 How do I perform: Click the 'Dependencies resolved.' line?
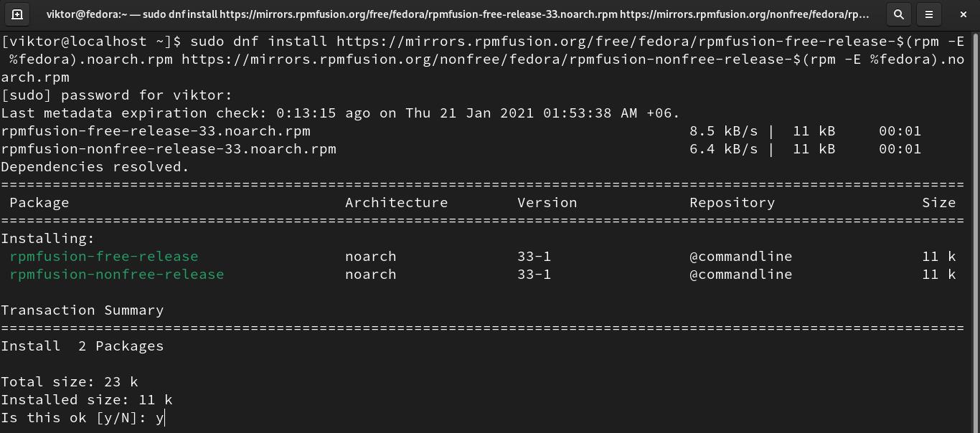click(x=95, y=167)
